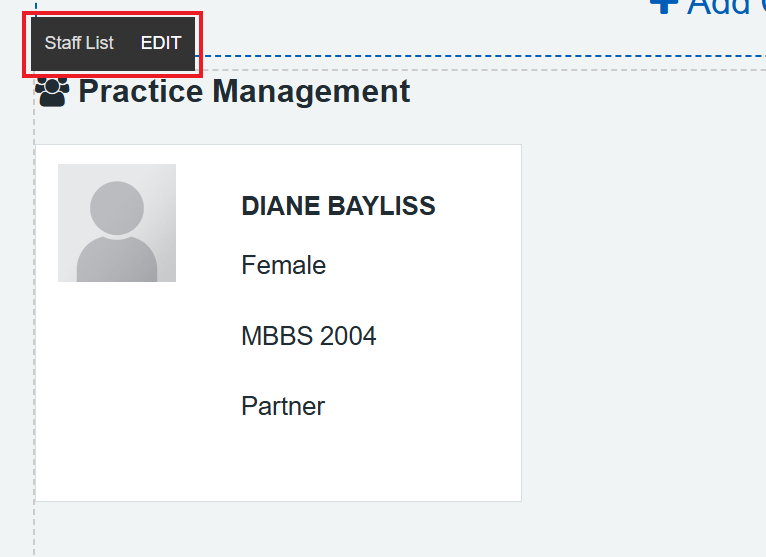Viewport: 766px width, 557px height.
Task: Click the Practice Management heading
Action: click(244, 92)
